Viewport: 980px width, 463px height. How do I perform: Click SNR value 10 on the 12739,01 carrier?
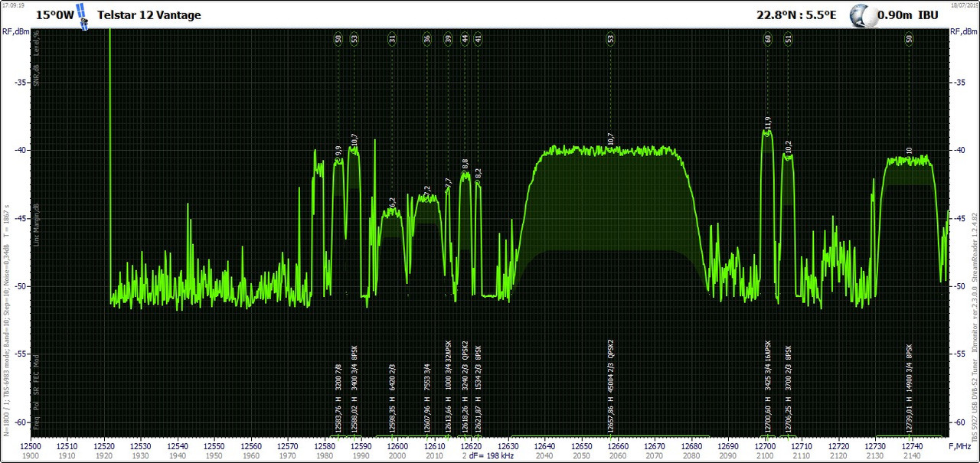[909, 151]
